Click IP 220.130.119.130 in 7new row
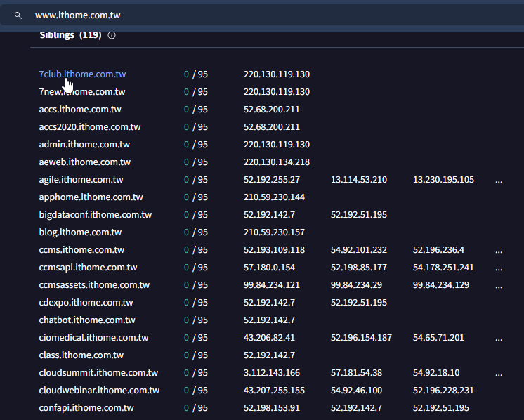524x420 pixels. coord(276,91)
